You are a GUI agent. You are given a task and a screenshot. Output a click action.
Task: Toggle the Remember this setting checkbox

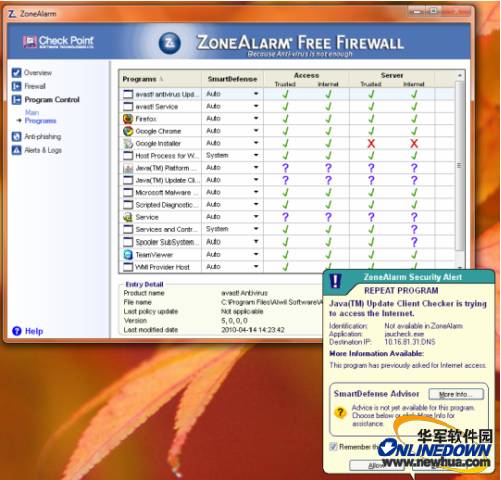[x=333, y=447]
